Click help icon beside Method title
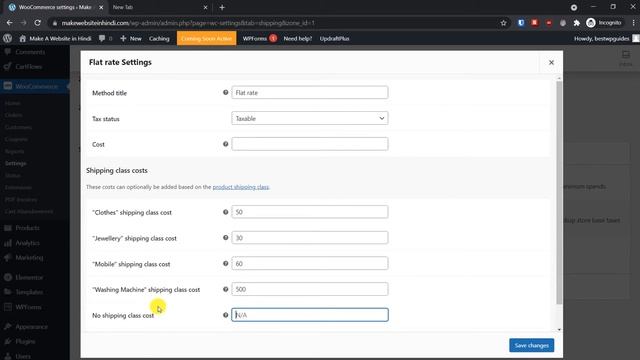640x360 pixels. (x=225, y=93)
